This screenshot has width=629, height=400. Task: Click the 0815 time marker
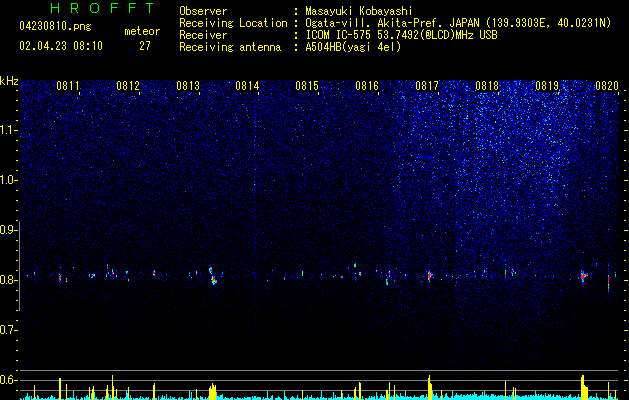(x=307, y=86)
